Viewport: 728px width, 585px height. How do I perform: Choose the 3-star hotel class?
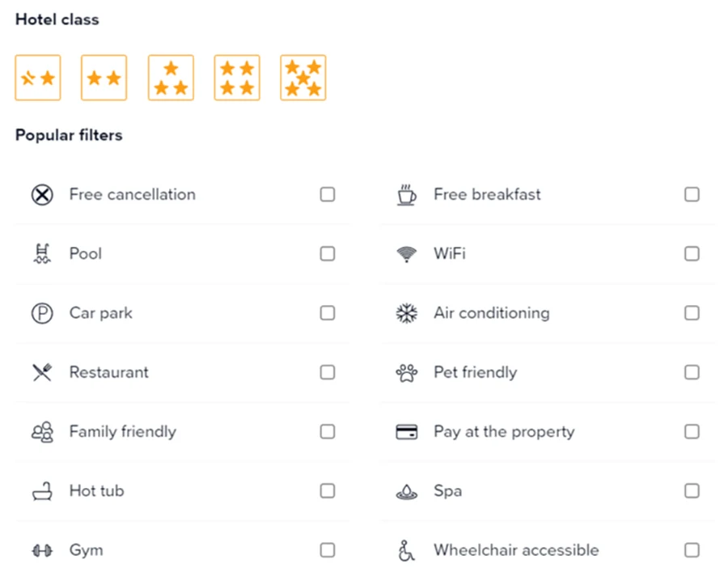click(171, 78)
